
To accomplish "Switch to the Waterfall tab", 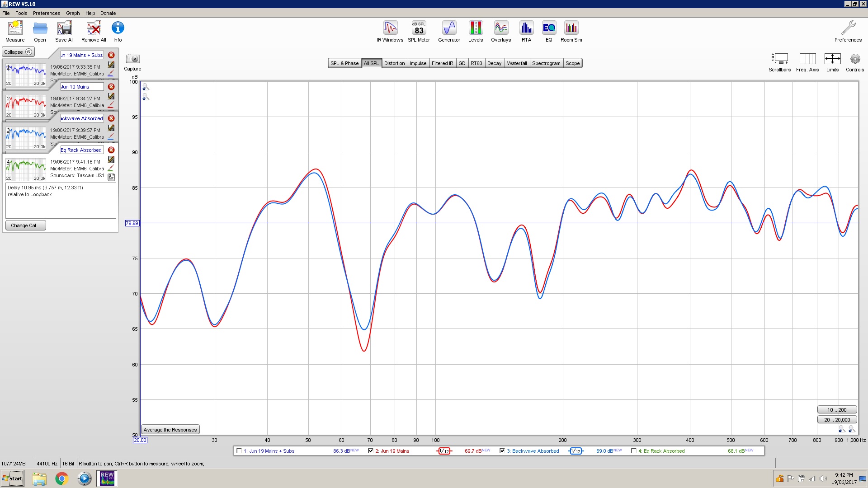I will [517, 63].
